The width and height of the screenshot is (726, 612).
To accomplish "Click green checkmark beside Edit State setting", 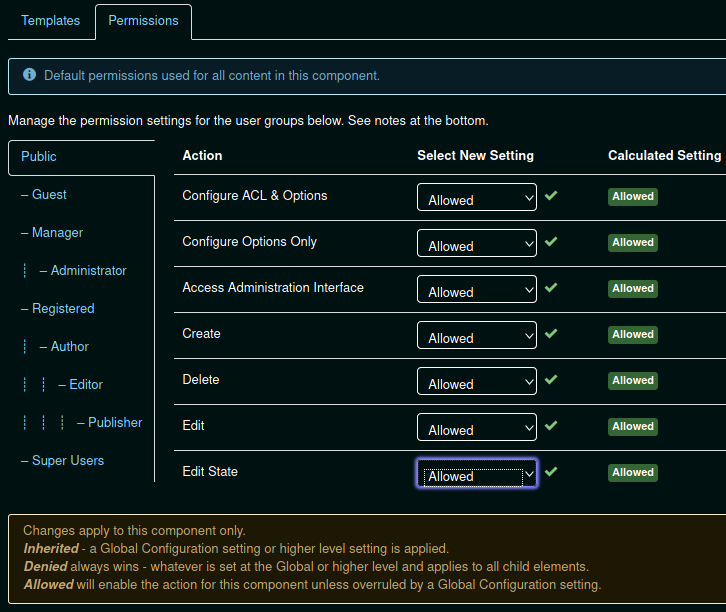I will pyautogui.click(x=551, y=472).
